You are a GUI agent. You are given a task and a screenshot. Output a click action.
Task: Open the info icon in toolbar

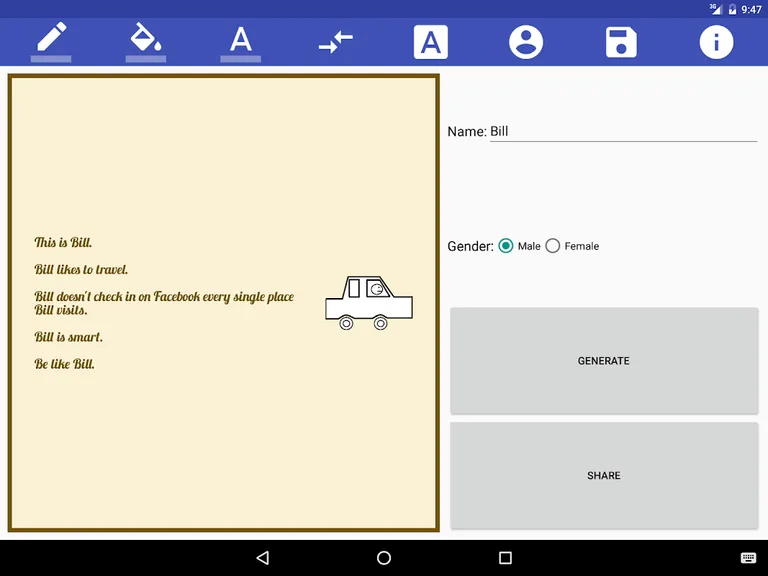(x=716, y=42)
